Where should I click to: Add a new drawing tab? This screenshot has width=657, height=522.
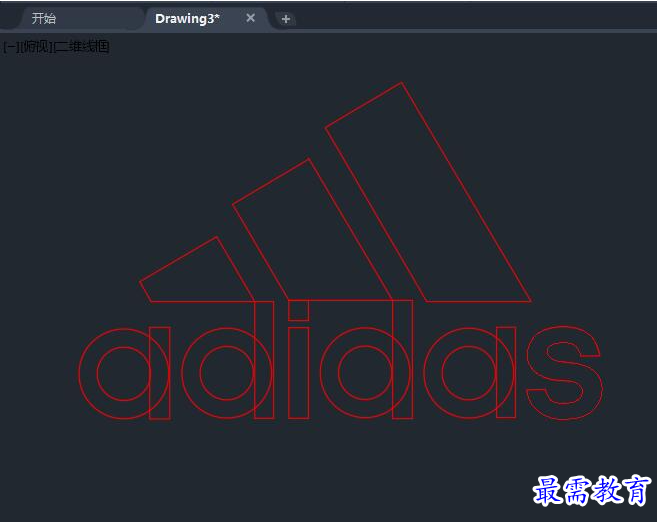coord(286,19)
